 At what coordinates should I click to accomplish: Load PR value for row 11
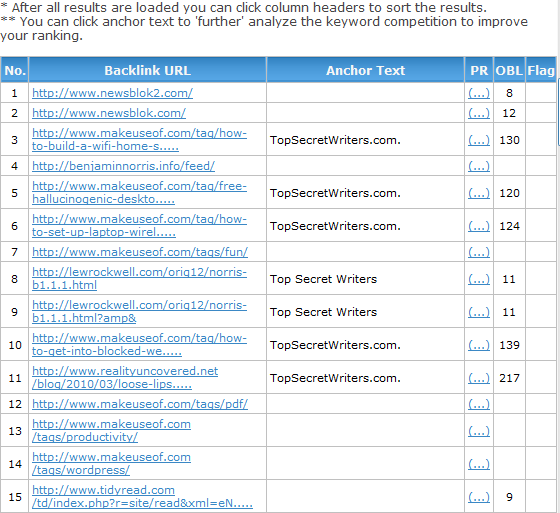coord(479,378)
